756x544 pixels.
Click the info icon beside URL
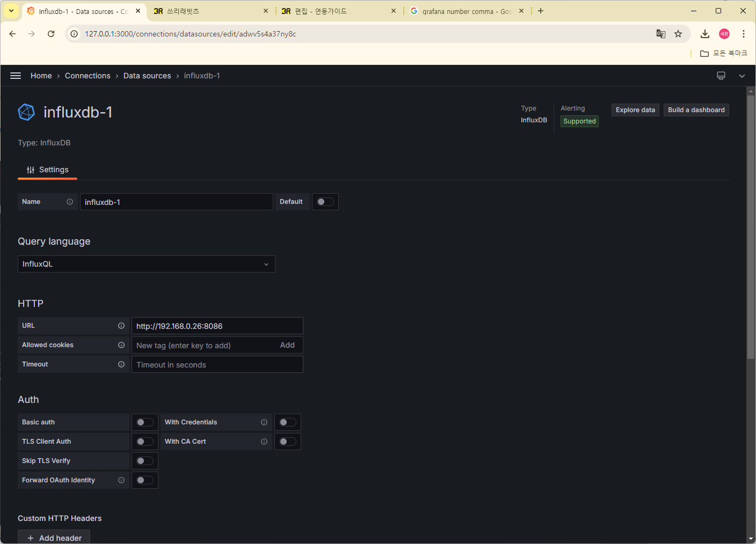(121, 326)
